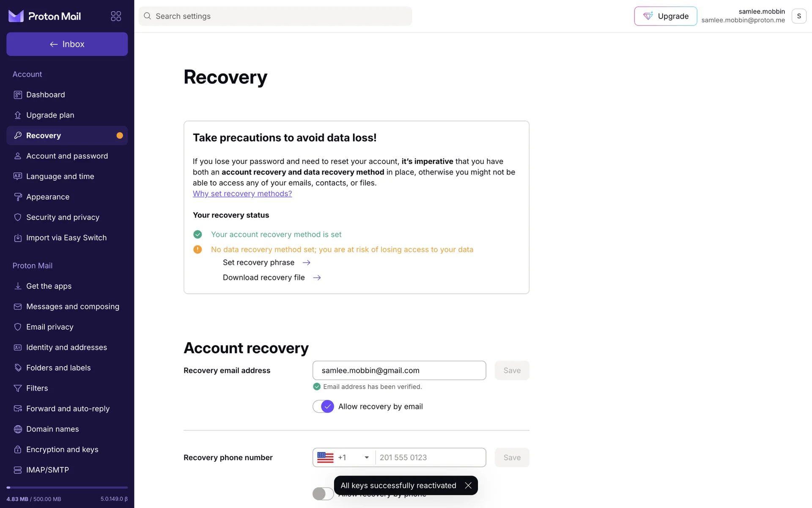This screenshot has height=508, width=812.
Task: Return to Inbox
Action: pos(67,44)
